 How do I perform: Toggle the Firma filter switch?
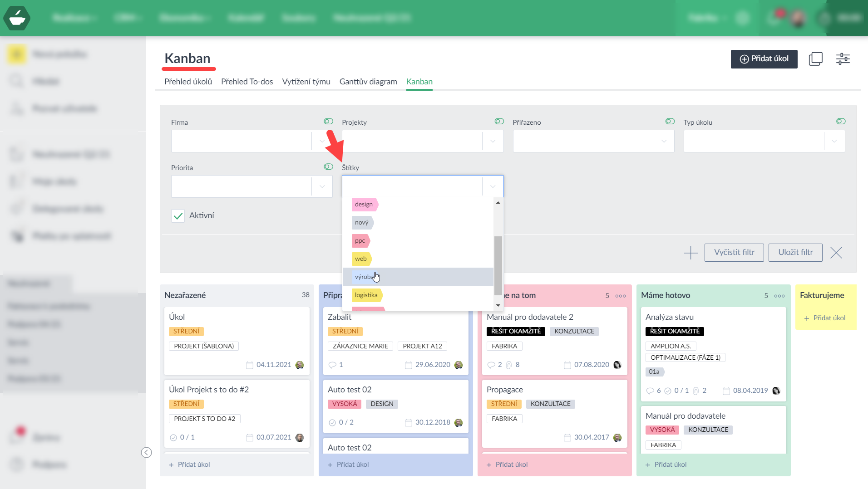[x=328, y=122]
